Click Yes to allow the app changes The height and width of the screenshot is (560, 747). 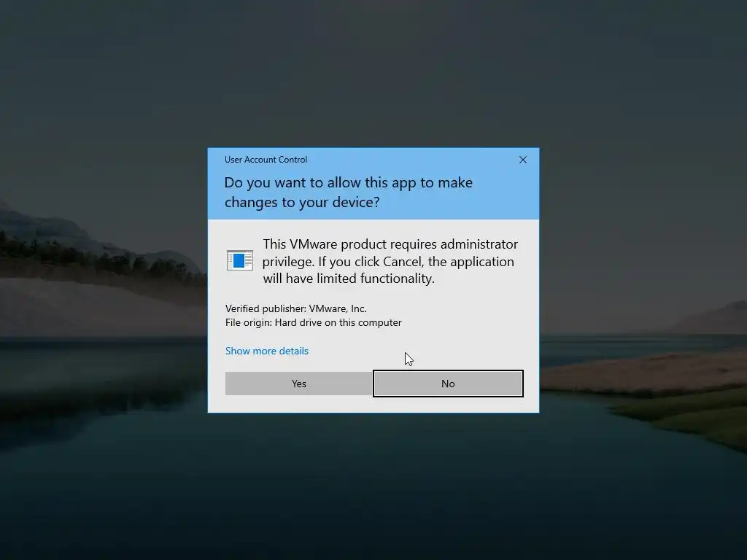click(298, 384)
